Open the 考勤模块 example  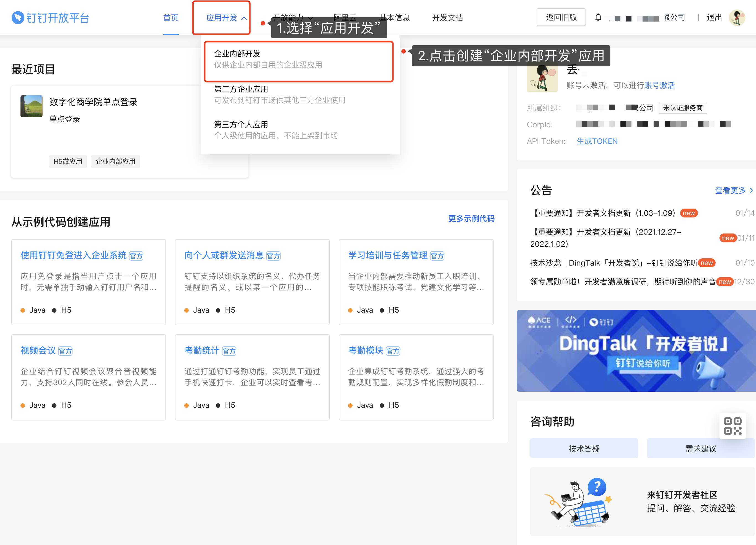(366, 351)
